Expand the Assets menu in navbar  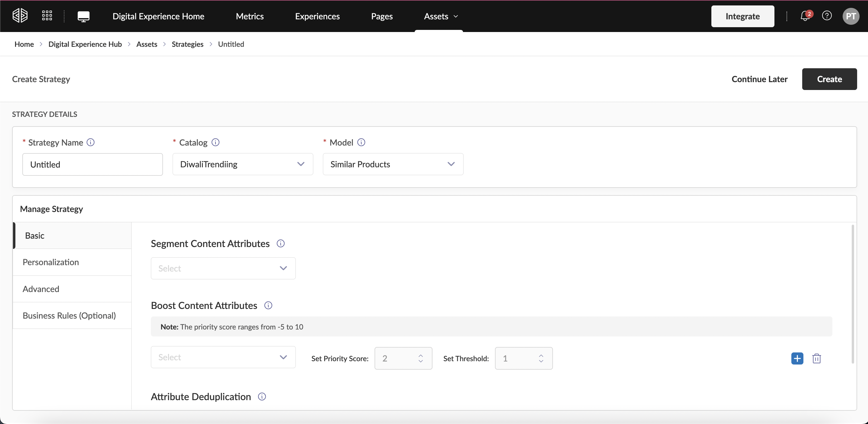(440, 16)
